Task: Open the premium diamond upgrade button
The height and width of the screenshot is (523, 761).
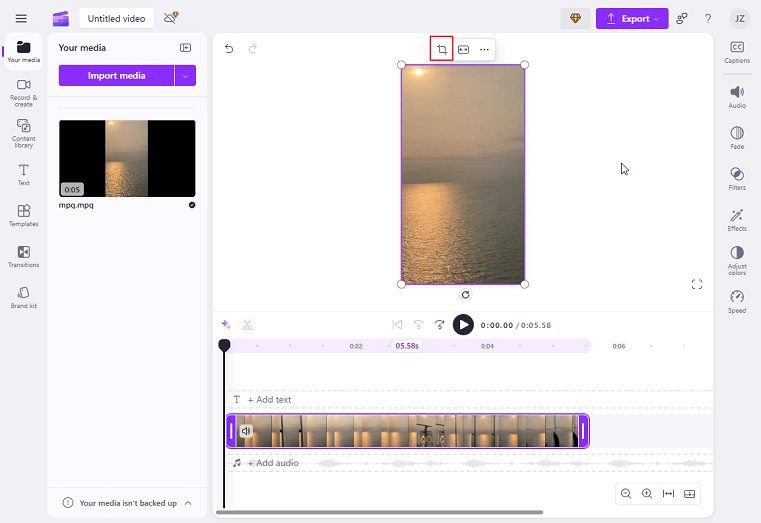Action: click(575, 18)
